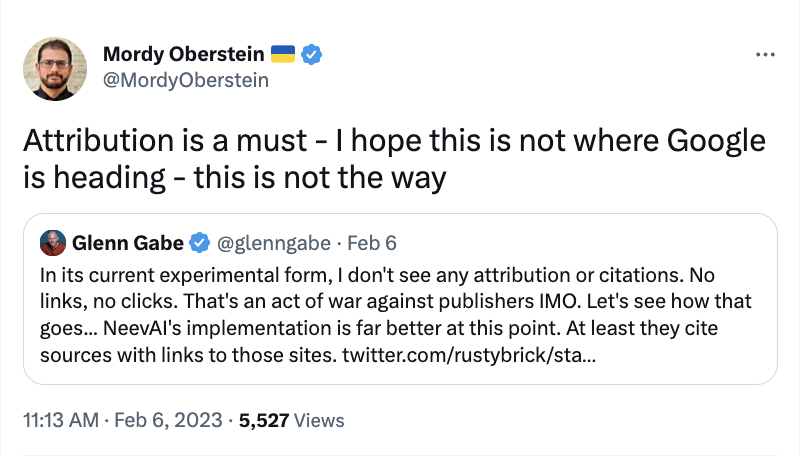Click the Mordy Oberstein display name
Screen dimensions: 812x456
pyautogui.click(x=184, y=54)
